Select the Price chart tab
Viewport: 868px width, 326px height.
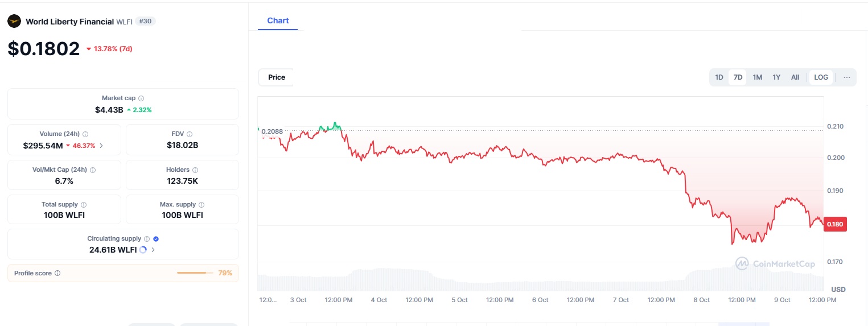[x=277, y=77]
